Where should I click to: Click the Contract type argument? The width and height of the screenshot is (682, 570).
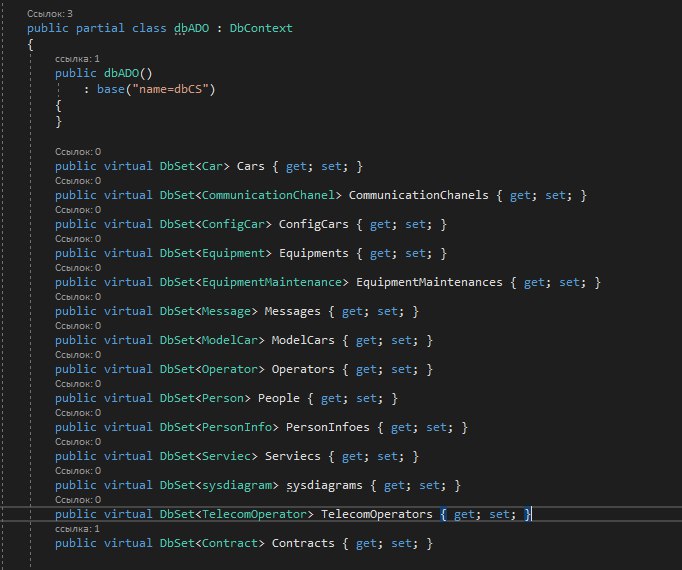pos(230,543)
